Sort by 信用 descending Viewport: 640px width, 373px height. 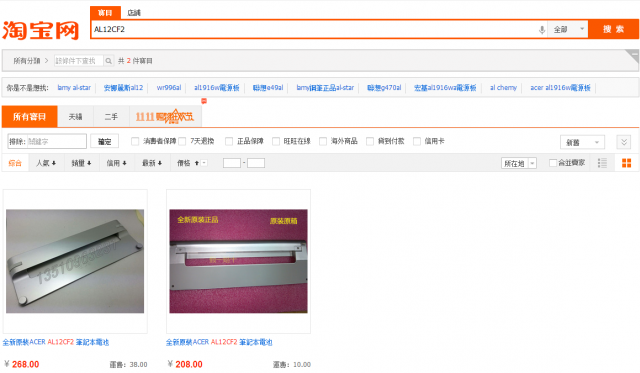pos(117,163)
